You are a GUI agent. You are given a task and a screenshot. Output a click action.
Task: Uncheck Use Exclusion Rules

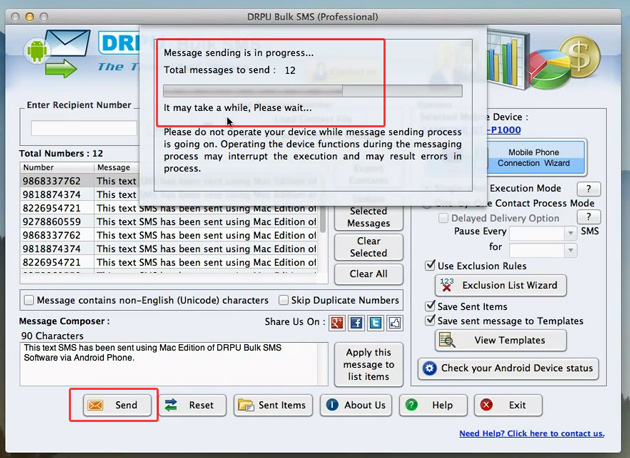pyautogui.click(x=430, y=265)
